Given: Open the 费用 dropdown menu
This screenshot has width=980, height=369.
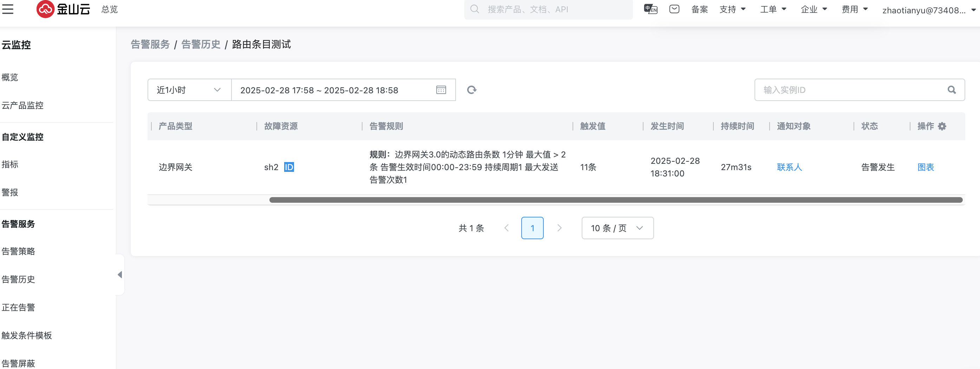Looking at the screenshot, I should 854,9.
